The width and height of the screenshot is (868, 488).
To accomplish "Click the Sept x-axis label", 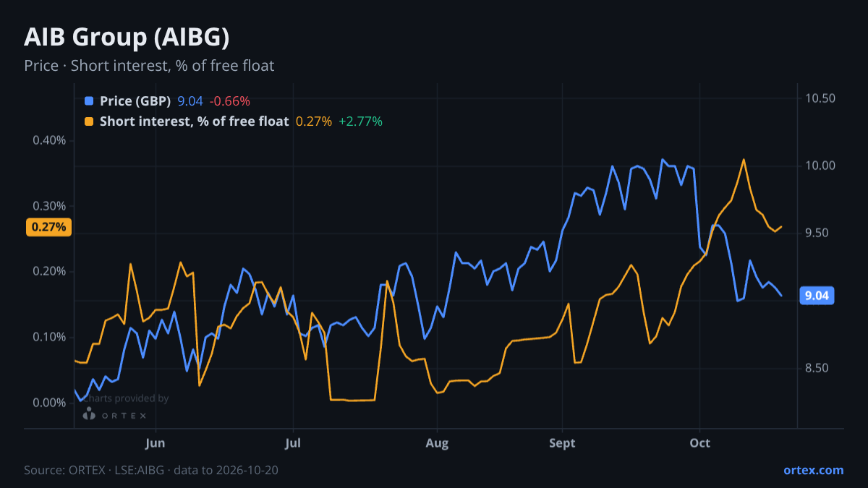I will (x=562, y=443).
